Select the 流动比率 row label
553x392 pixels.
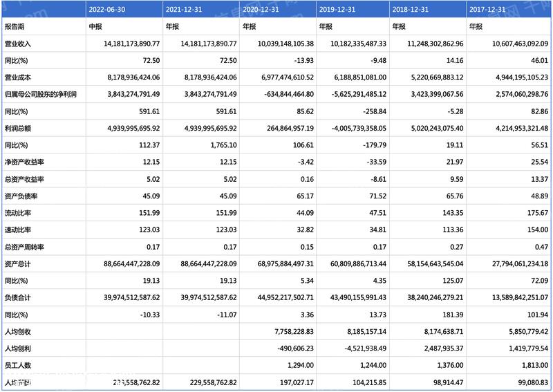coord(18,213)
